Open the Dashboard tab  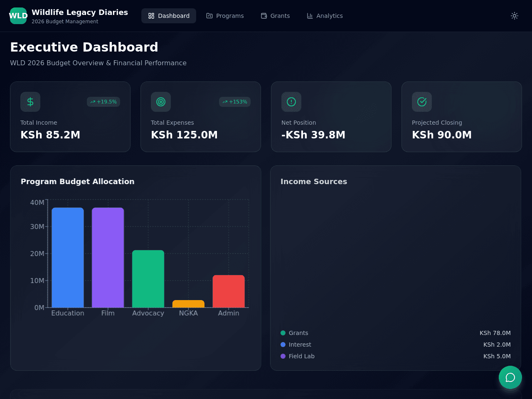click(x=169, y=16)
